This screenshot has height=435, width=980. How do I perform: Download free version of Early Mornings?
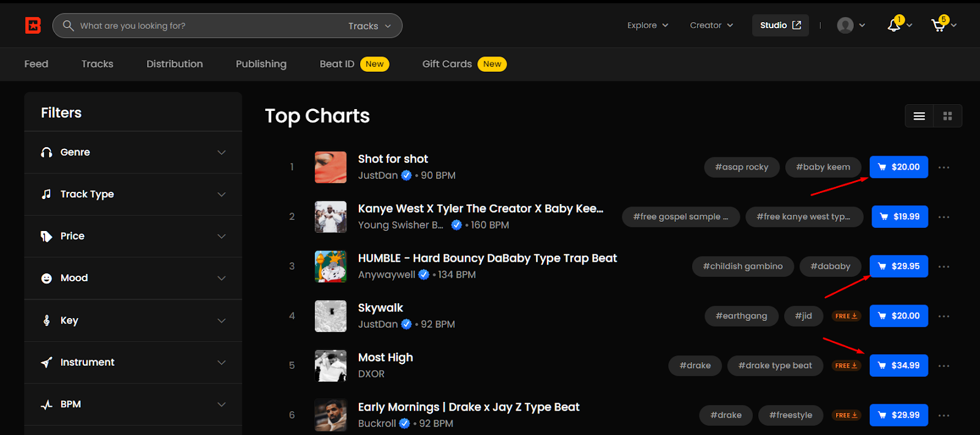tap(846, 415)
